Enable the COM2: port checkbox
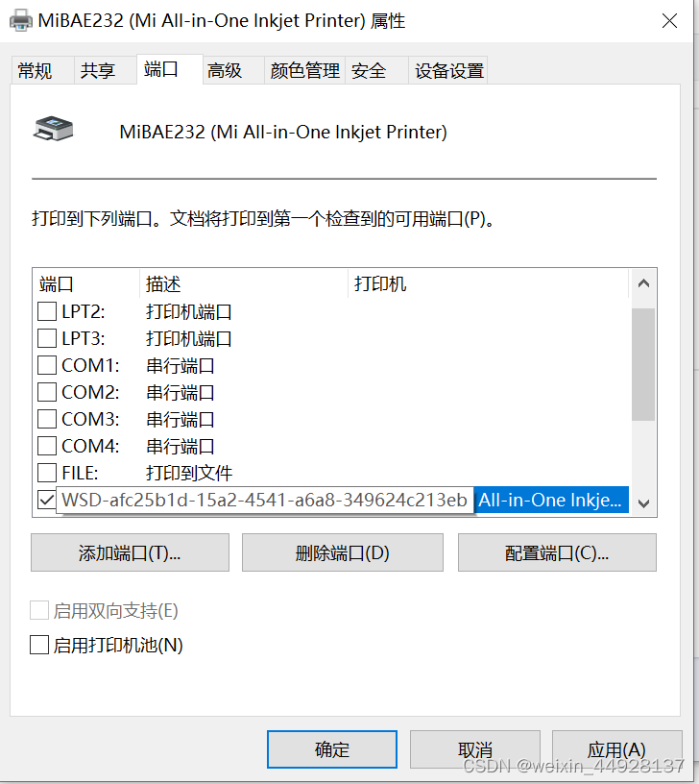The image size is (699, 784). click(x=47, y=392)
